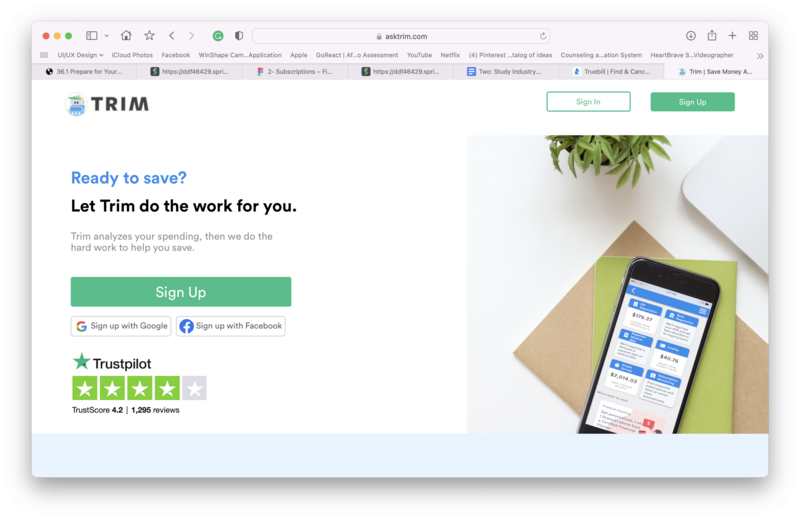
Task: Go back with the left arrow
Action: 172,36
